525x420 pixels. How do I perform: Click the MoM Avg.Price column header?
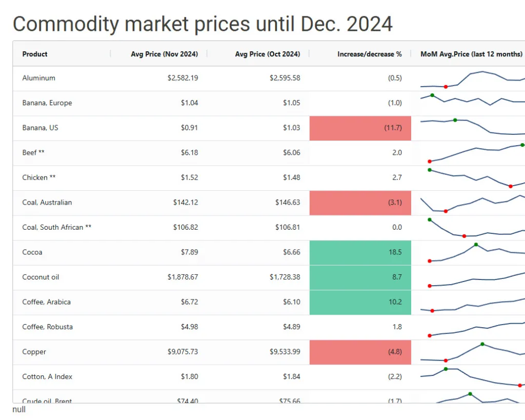(471, 54)
